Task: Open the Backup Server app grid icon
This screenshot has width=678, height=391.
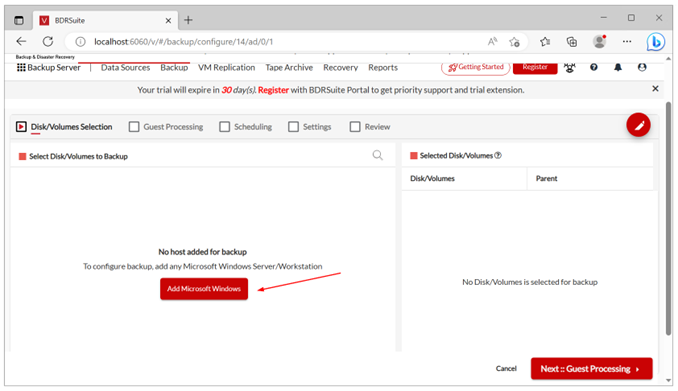Action: coord(21,67)
